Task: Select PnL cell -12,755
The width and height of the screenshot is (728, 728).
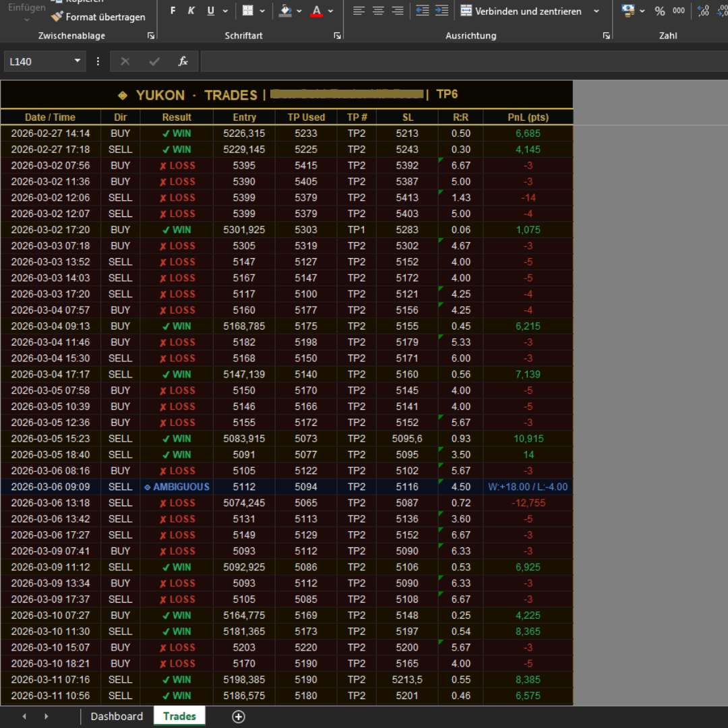Action: point(528,503)
